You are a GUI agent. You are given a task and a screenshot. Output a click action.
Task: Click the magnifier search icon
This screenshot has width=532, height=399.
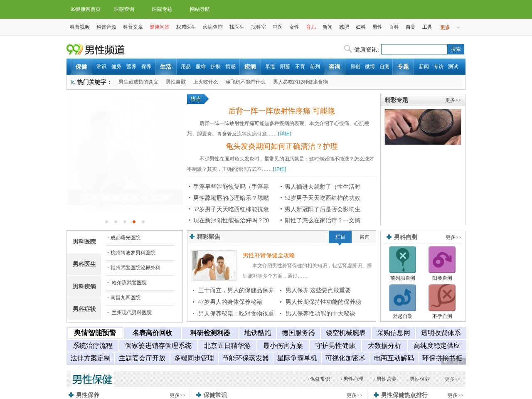click(x=347, y=49)
